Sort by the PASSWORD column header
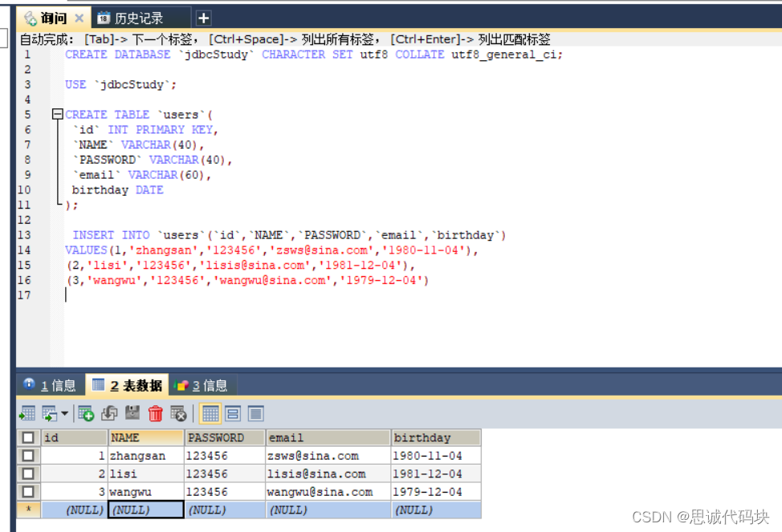The width and height of the screenshot is (782, 532). pyautogui.click(x=225, y=438)
